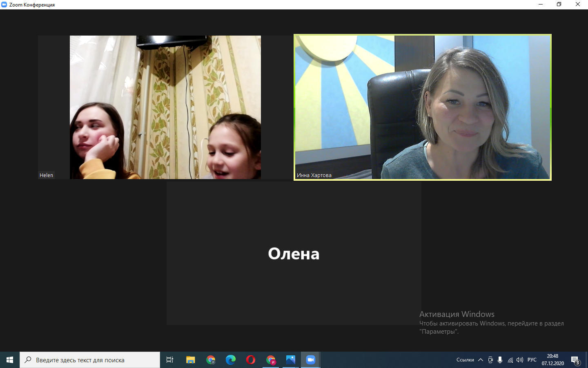Open the notification center icon
Viewport: 588px width, 368px height.
click(575, 360)
